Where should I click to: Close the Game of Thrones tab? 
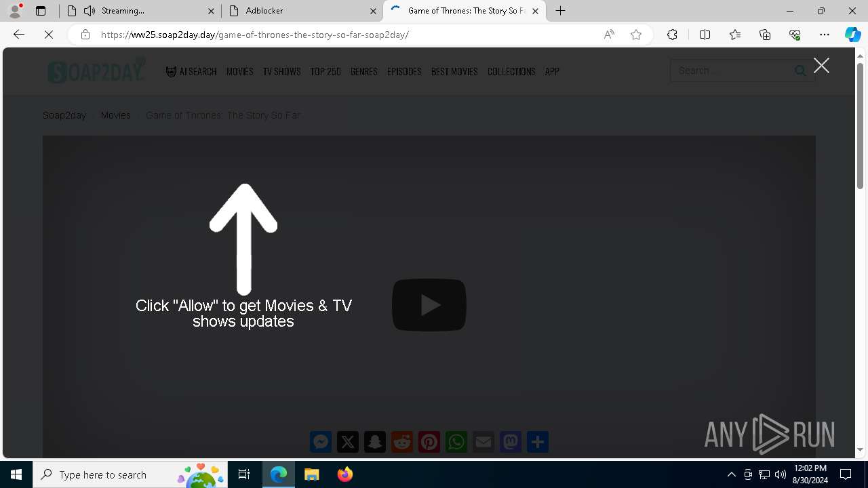(x=535, y=11)
